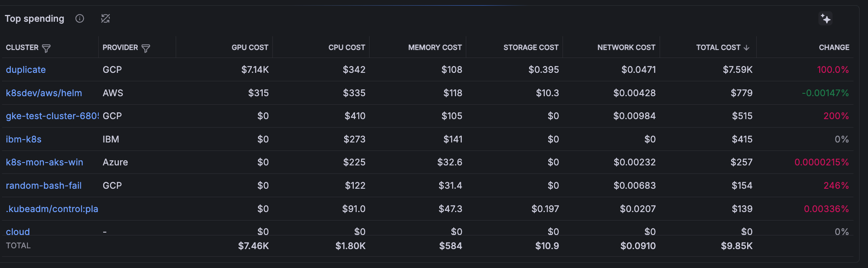The width and height of the screenshot is (868, 268).
Task: Sort table by CPU Cost header
Action: (347, 47)
